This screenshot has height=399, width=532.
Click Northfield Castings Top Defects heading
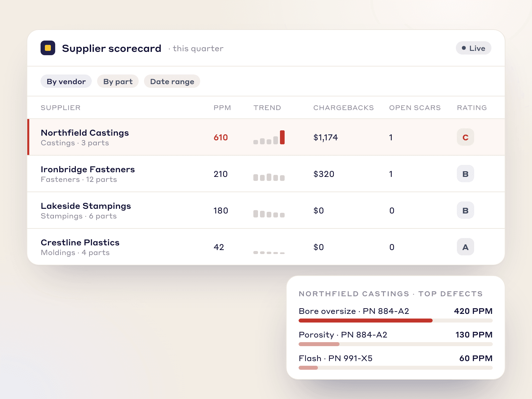pos(391,294)
